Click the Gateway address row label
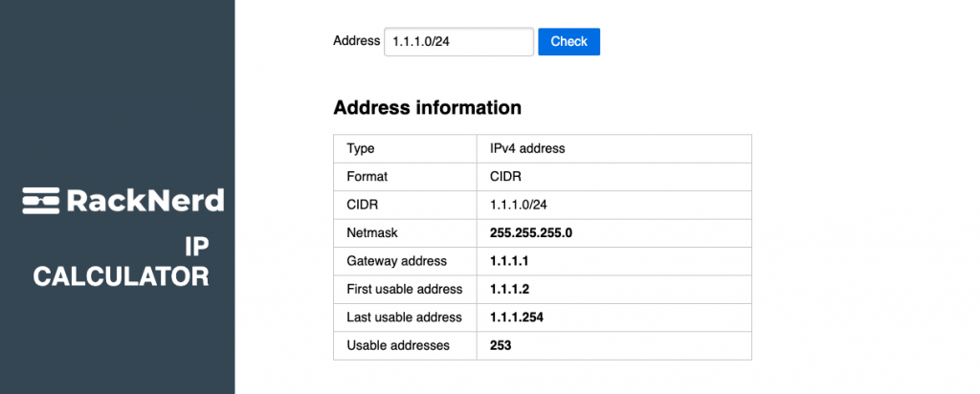This screenshot has width=980, height=394. point(397,261)
